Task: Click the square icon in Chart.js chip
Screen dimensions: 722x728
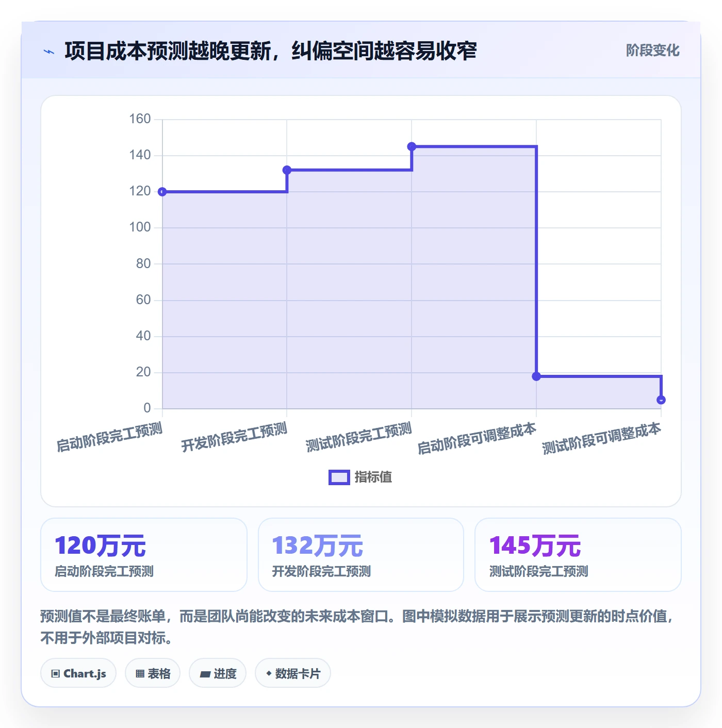Action: click(x=56, y=674)
